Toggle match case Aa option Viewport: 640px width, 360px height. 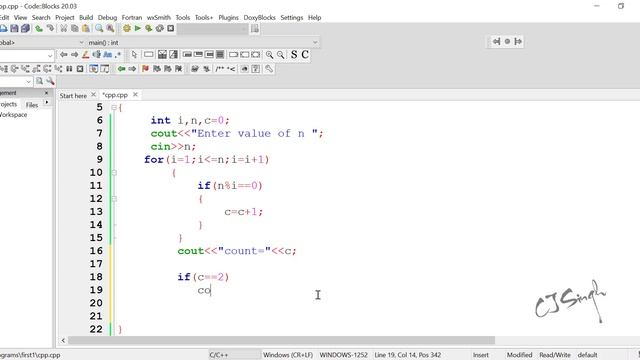107,55
